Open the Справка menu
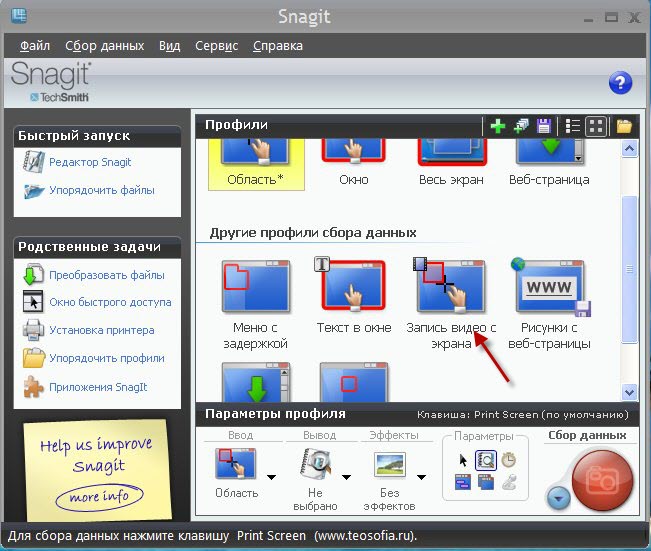 (x=278, y=46)
